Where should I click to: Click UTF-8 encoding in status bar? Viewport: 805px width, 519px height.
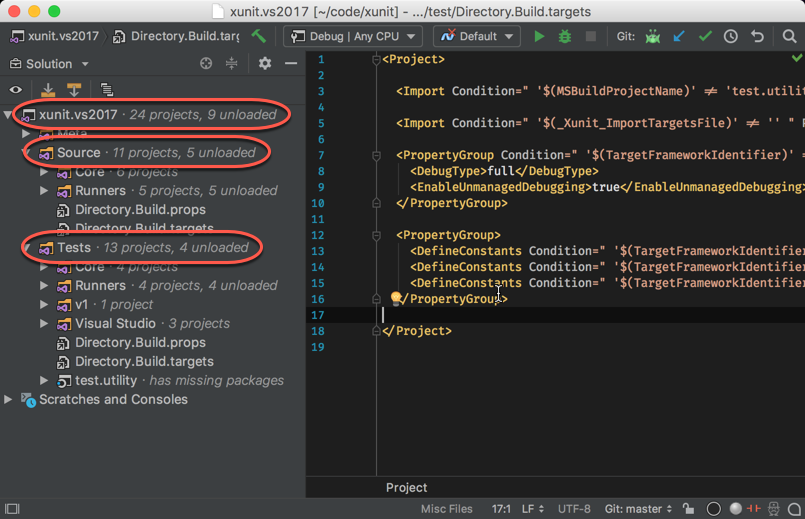tap(574, 509)
